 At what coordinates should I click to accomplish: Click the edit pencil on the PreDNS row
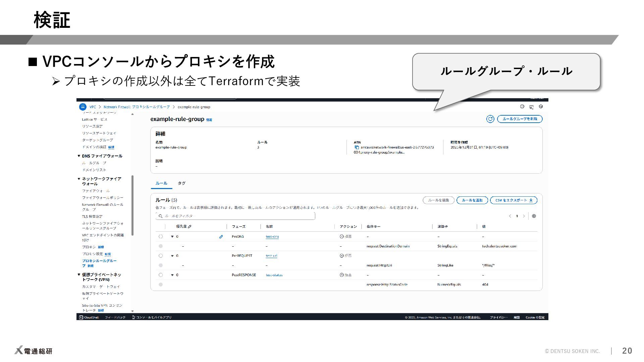click(221, 237)
